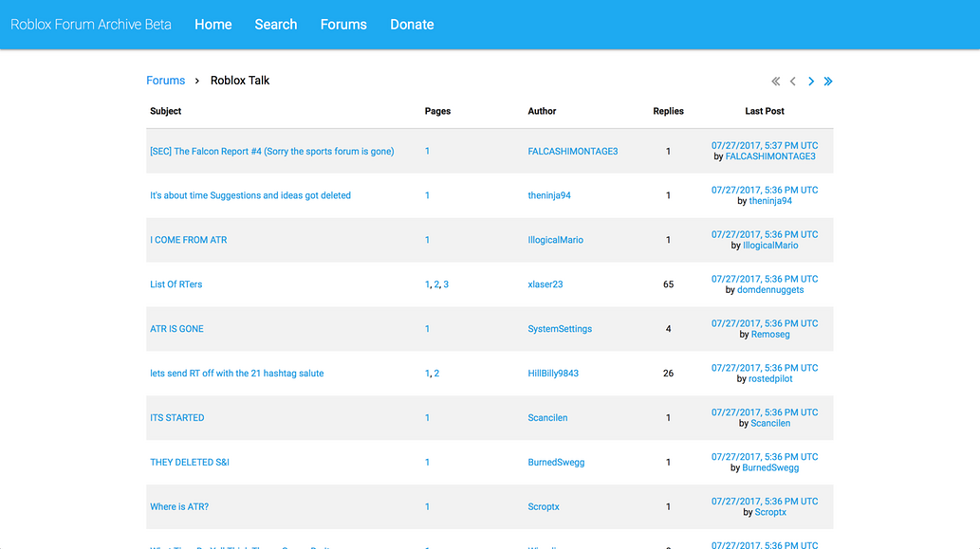View xlaser23's author profile
980x549 pixels.
coord(545,284)
